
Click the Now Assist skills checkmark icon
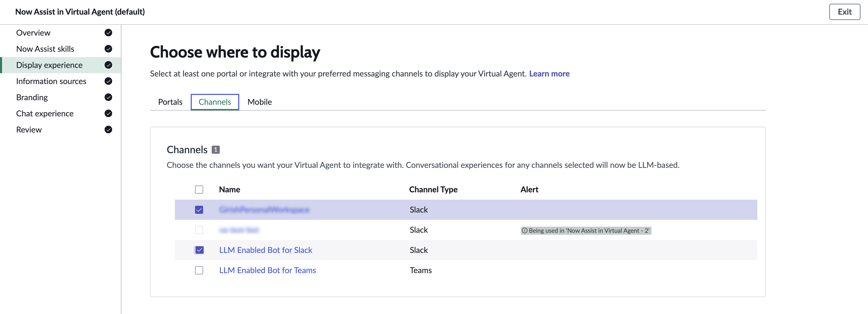108,49
